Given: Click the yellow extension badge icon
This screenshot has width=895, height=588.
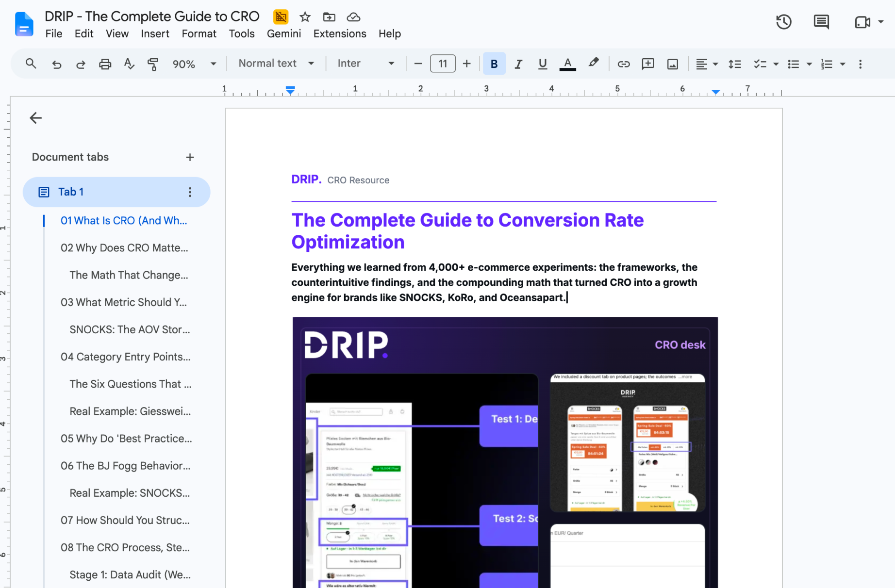Looking at the screenshot, I should pos(281,17).
